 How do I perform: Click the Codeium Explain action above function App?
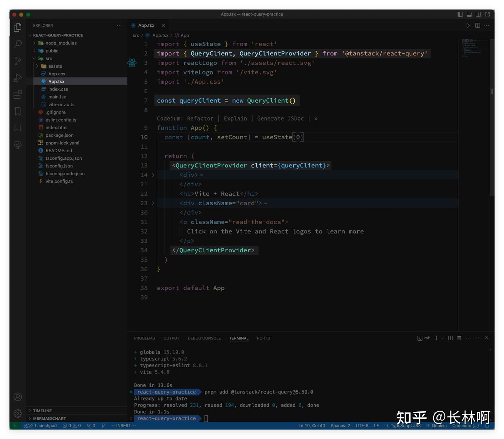(x=235, y=118)
